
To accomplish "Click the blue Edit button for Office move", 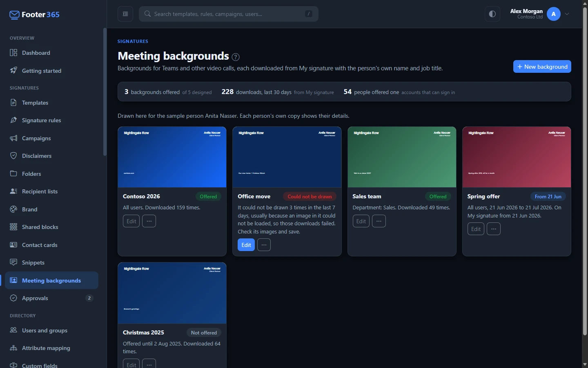I will point(246,245).
